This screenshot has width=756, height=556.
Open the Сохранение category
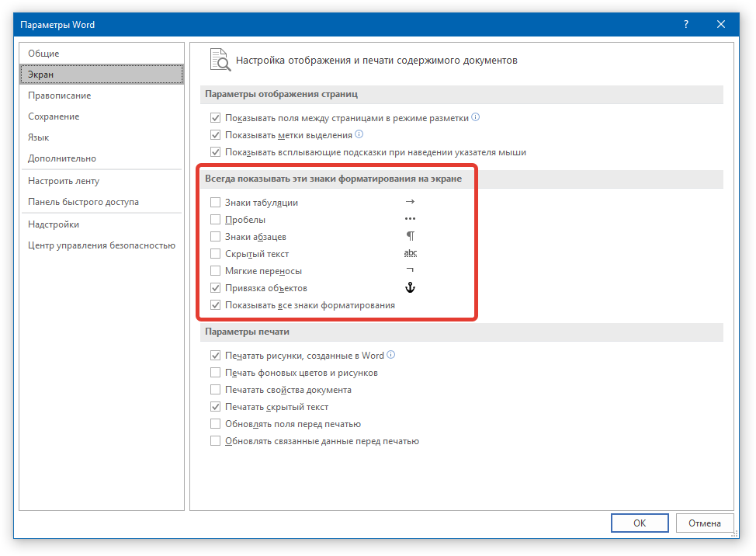(102, 116)
